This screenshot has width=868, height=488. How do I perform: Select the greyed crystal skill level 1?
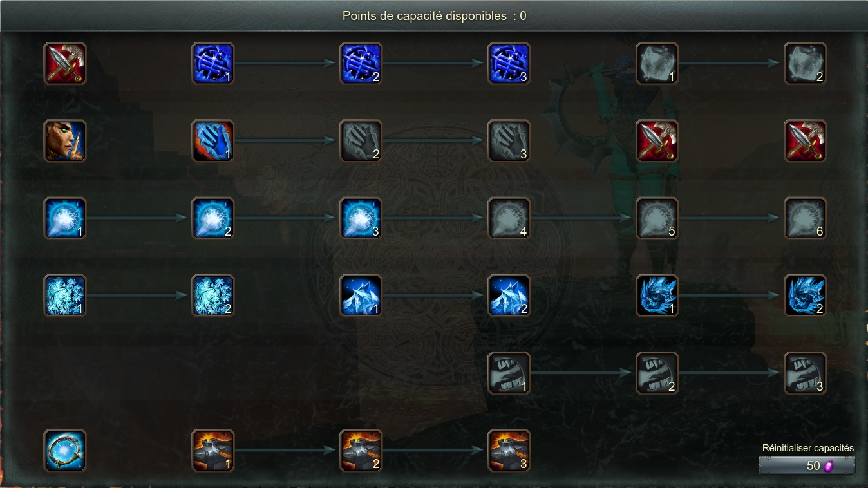657,64
